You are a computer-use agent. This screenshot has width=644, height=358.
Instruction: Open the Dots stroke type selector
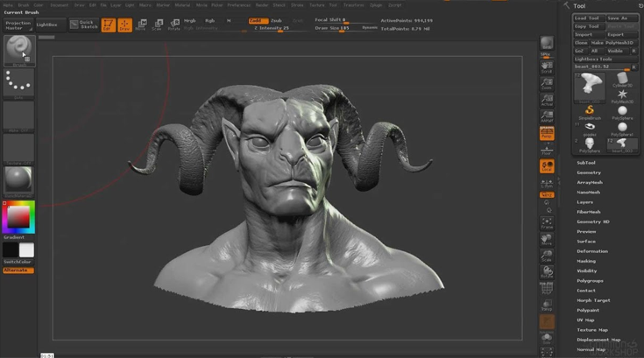(x=19, y=83)
